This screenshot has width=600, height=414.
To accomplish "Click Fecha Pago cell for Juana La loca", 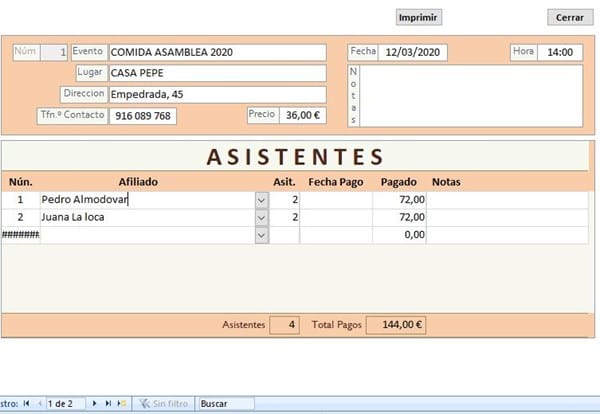I will click(x=336, y=217).
